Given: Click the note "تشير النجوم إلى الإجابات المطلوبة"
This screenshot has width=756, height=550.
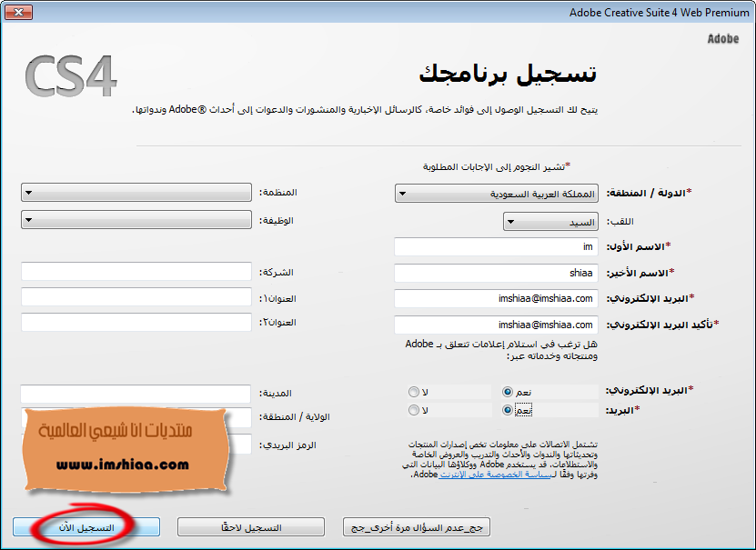Looking at the screenshot, I should [494, 166].
